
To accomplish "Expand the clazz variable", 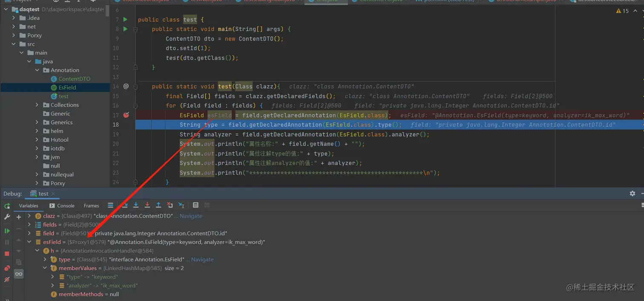I will point(29,216).
